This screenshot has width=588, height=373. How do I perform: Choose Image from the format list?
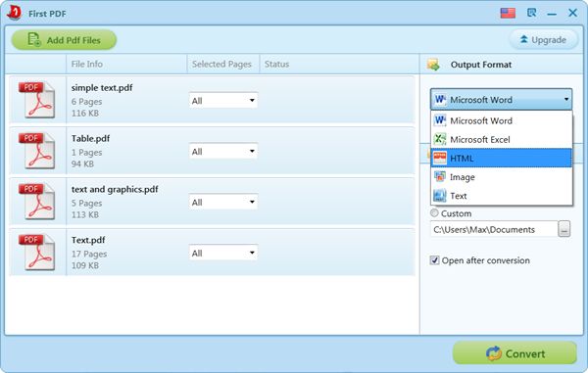pos(502,177)
